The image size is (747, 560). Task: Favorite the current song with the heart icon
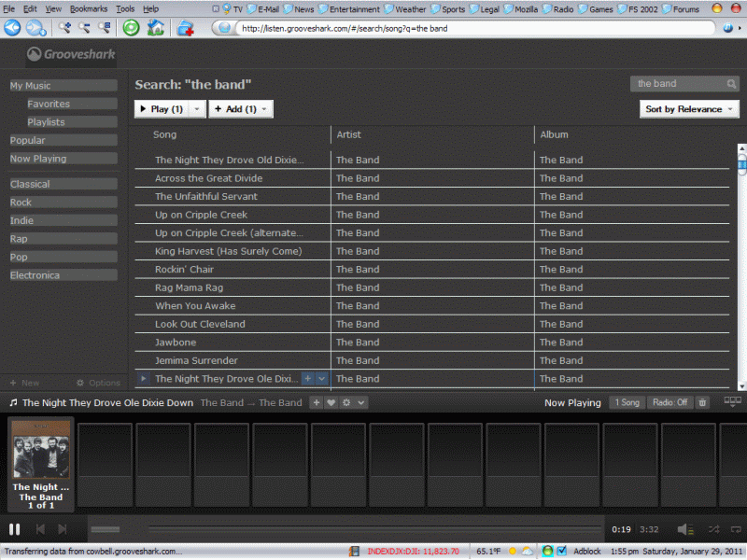(x=331, y=403)
